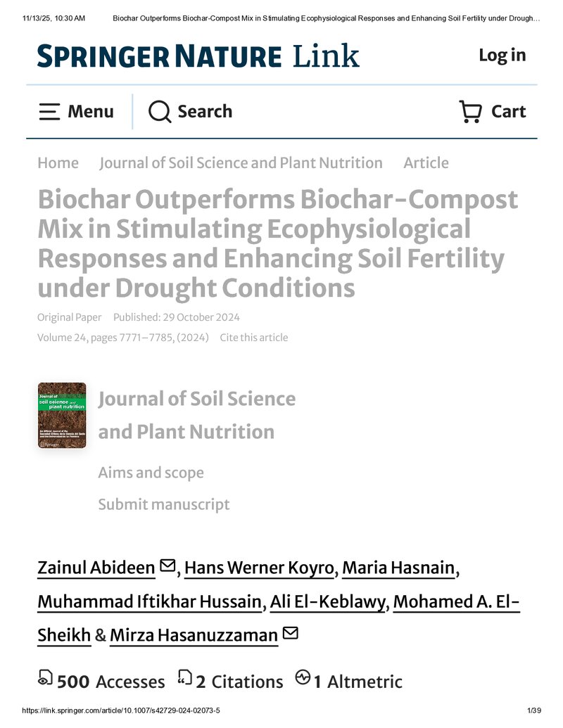Screen dimensions: 563x728
Task: Click the Citations quote icon
Action: [184, 678]
